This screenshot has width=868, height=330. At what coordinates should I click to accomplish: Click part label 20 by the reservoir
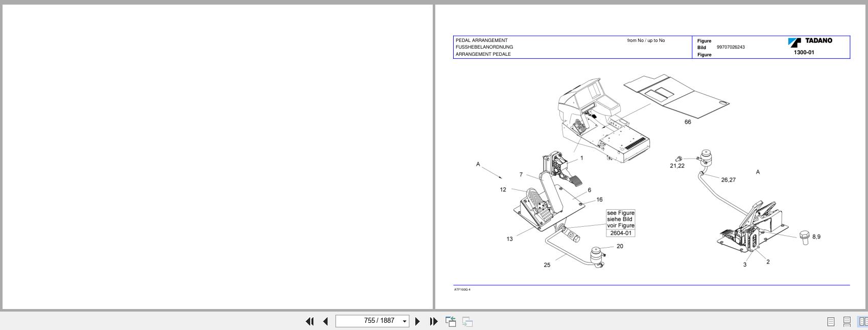point(620,246)
